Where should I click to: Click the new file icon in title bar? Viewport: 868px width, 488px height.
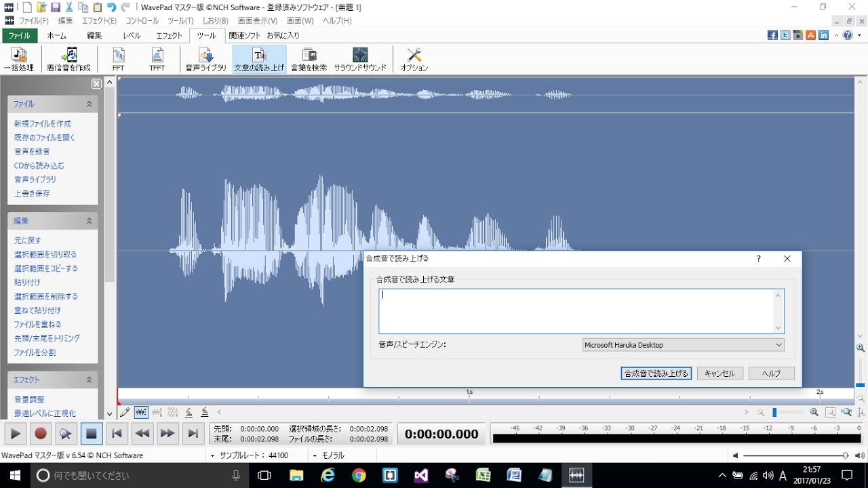pos(27,7)
